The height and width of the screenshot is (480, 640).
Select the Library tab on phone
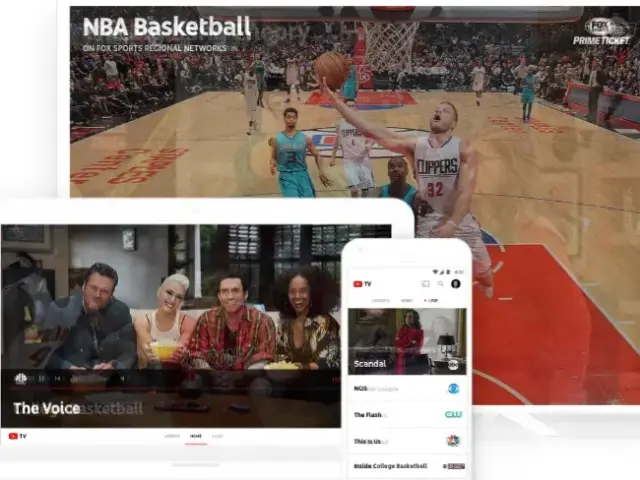381,300
